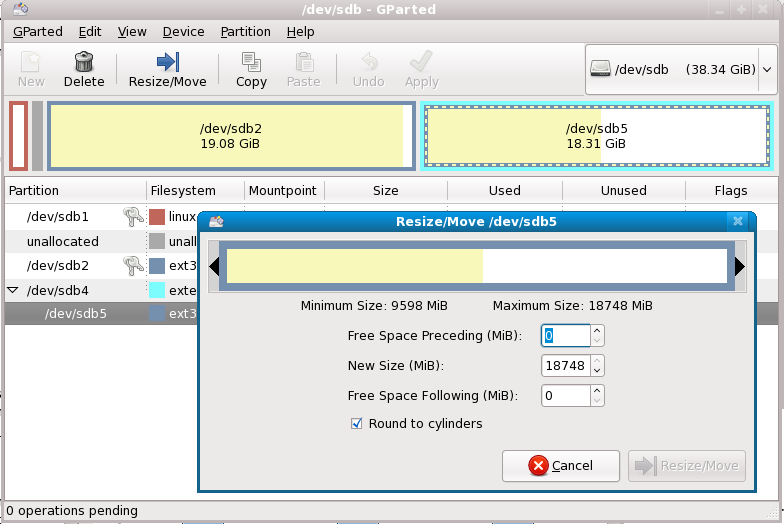
Task: Click the Apply checkmark icon
Action: click(x=421, y=62)
